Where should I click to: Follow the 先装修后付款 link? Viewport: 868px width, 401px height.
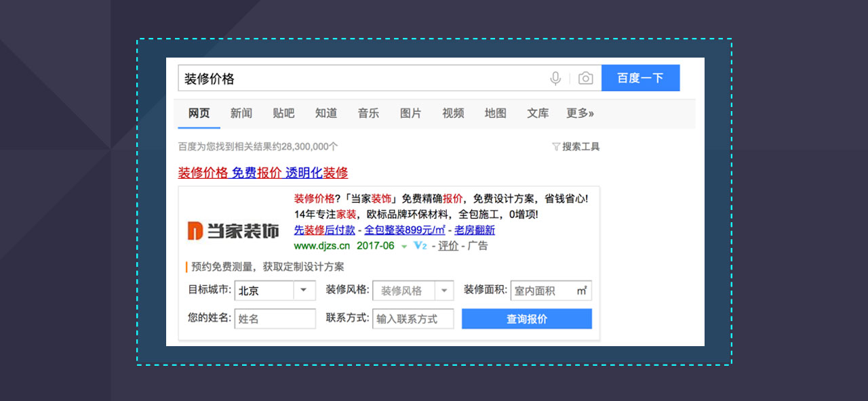coord(324,230)
